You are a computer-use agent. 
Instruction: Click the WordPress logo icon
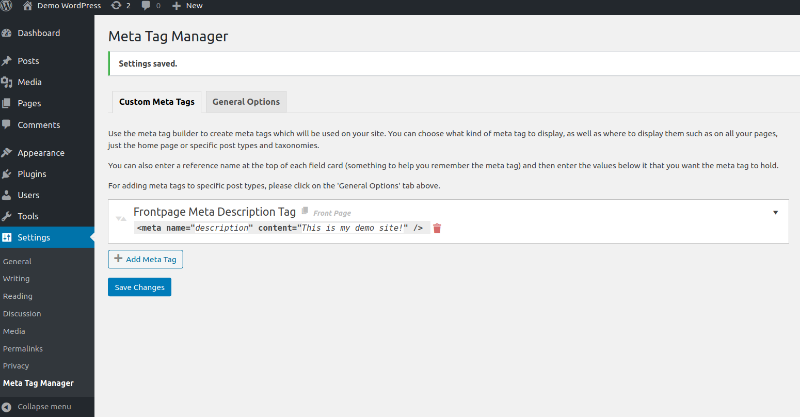pos(6,6)
